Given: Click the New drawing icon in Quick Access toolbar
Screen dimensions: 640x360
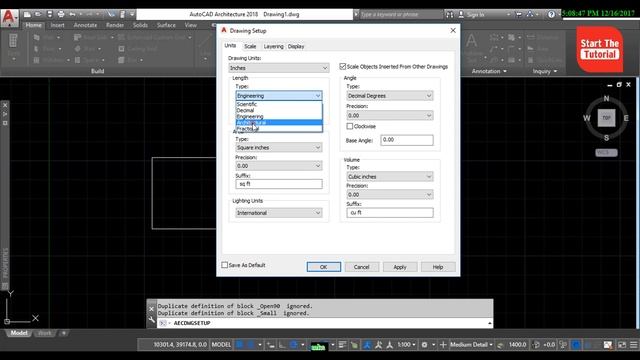Looking at the screenshot, I should tap(27, 14).
